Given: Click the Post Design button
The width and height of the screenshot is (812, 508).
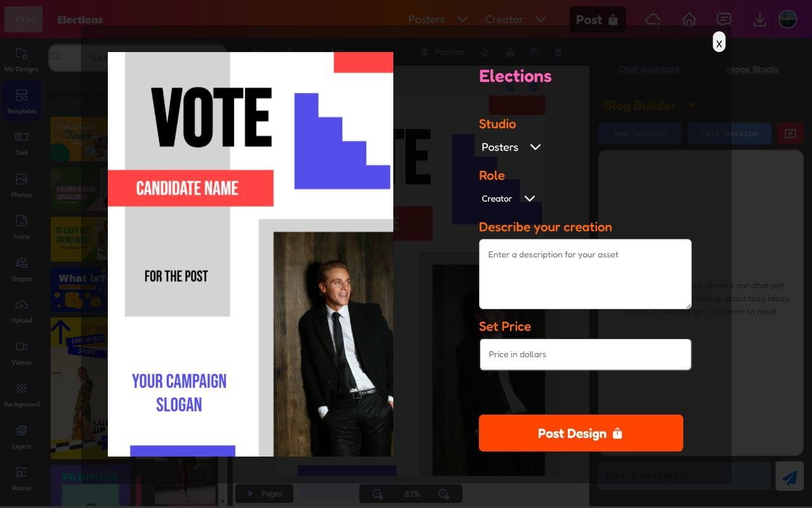Looking at the screenshot, I should (x=581, y=433).
